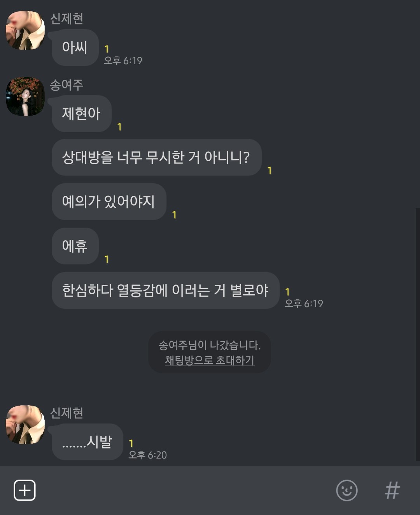
Task: Open 신제현's profile picture near the bottom
Action: point(25,425)
